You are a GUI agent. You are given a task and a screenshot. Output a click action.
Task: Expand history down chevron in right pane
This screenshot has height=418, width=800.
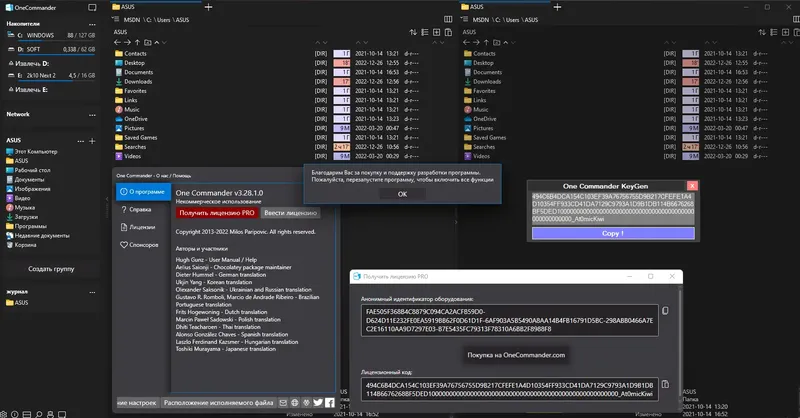[513, 42]
